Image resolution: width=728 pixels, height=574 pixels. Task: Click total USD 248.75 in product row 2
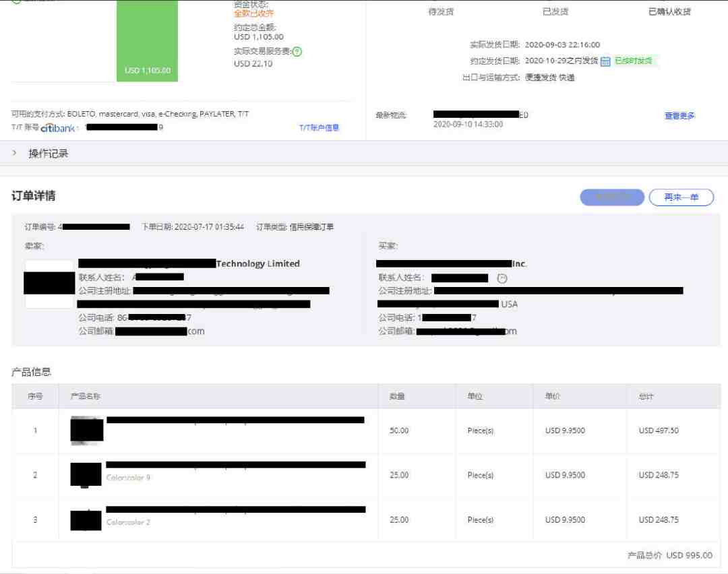(659, 475)
